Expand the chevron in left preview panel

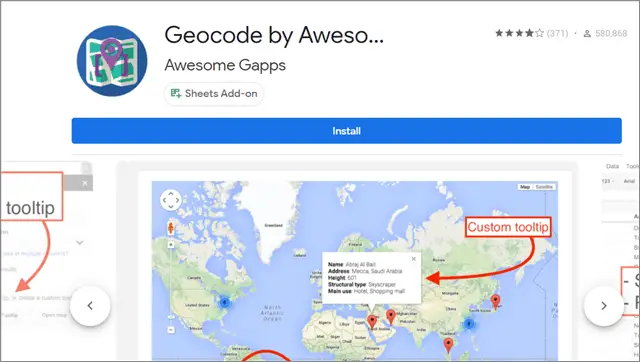[x=80, y=242]
